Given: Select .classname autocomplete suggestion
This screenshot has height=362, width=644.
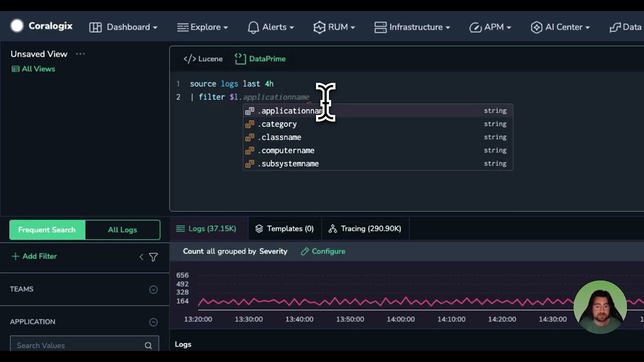Looking at the screenshot, I should (378, 137).
